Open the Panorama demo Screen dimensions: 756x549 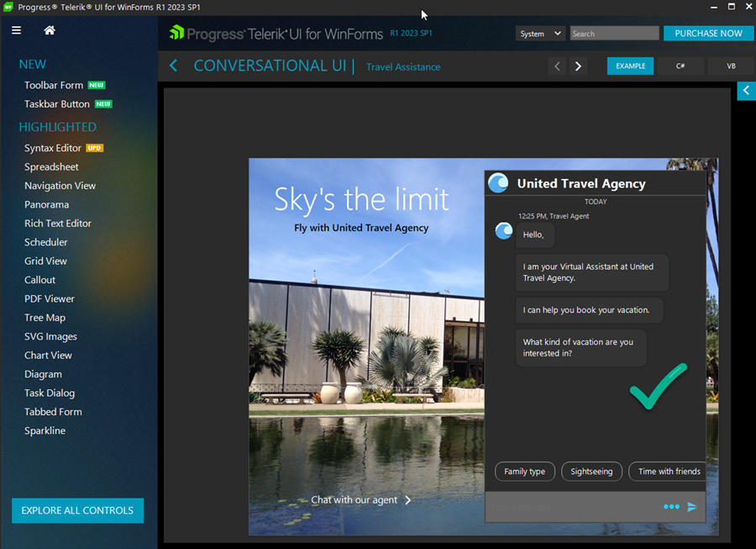47,204
